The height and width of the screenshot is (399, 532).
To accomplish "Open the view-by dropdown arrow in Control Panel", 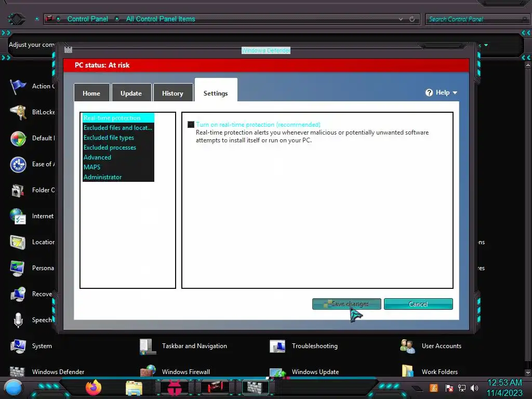I will tap(486, 45).
